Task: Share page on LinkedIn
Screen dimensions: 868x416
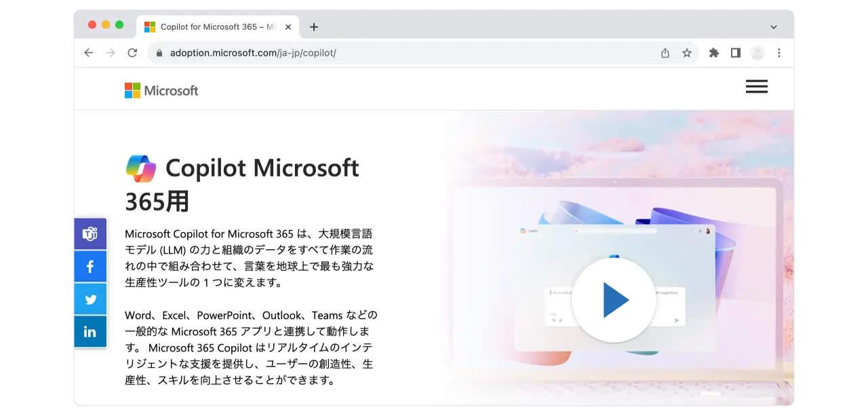Action: [x=90, y=332]
